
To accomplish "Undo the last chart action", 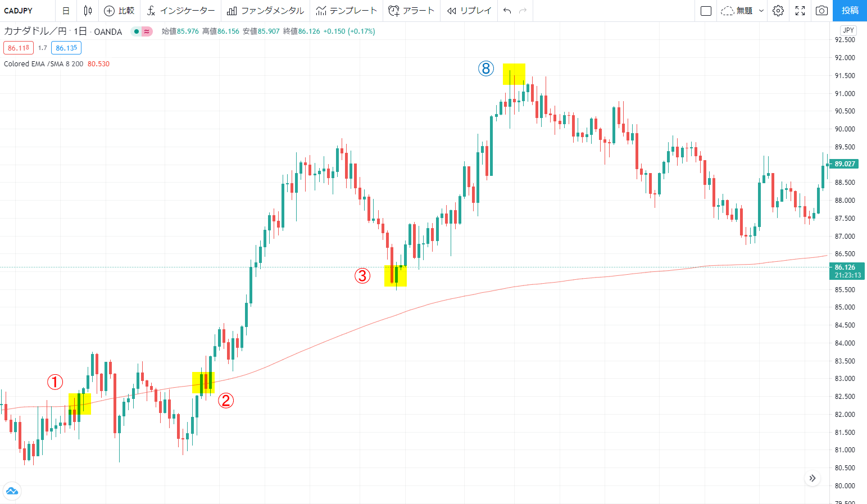I will (x=507, y=11).
